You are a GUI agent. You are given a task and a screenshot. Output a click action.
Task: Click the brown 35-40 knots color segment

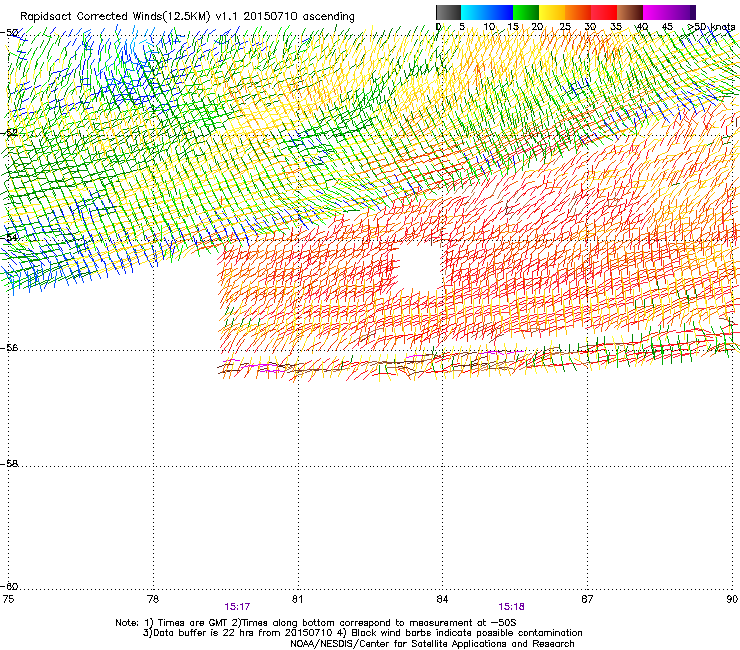(630, 12)
